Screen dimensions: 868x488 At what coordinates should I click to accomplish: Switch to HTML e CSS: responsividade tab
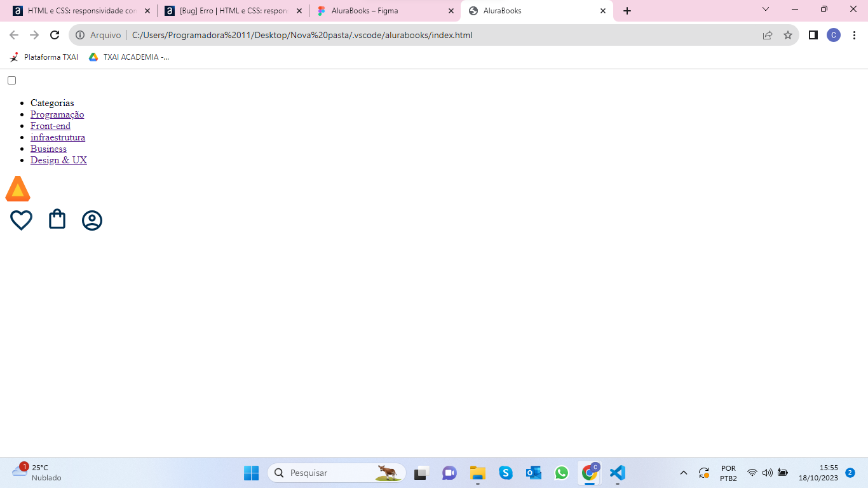coord(81,11)
